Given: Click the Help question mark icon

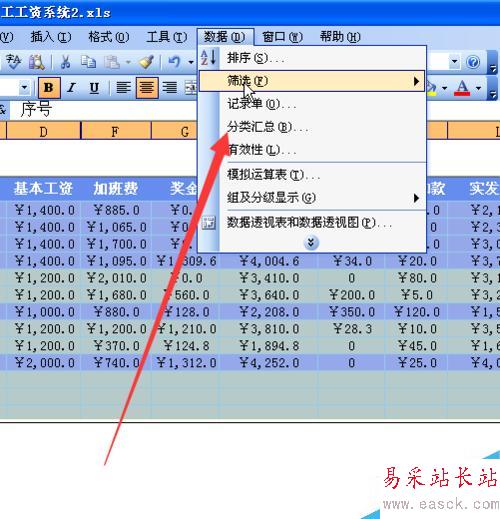Looking at the screenshot, I should pos(473,62).
